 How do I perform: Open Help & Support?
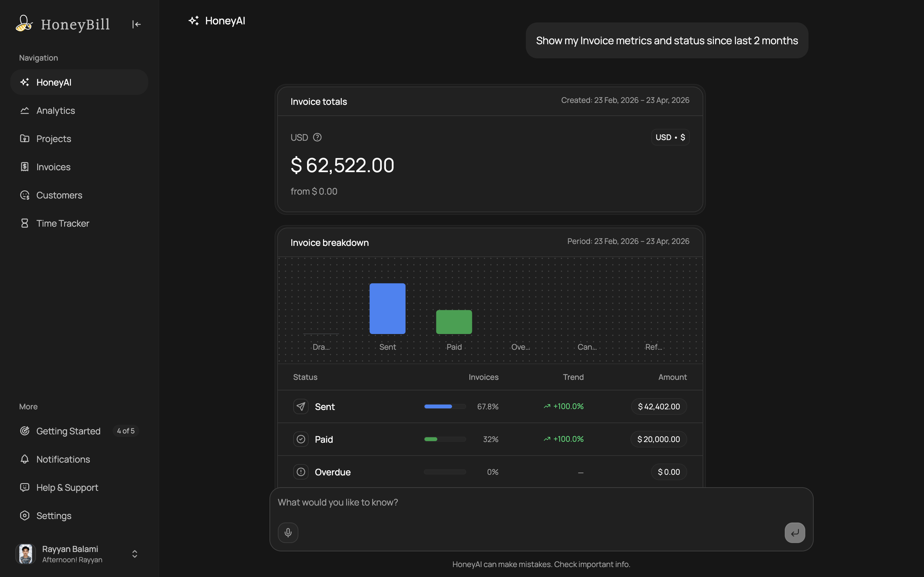(79, 487)
